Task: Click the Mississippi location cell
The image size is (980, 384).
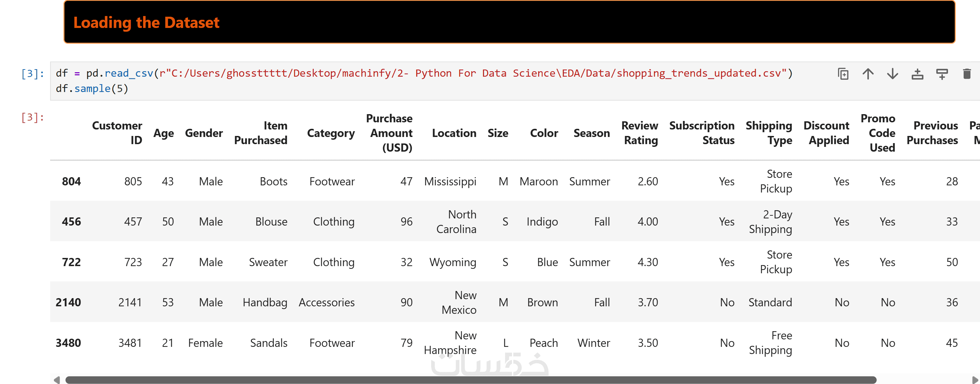Action: point(450,181)
